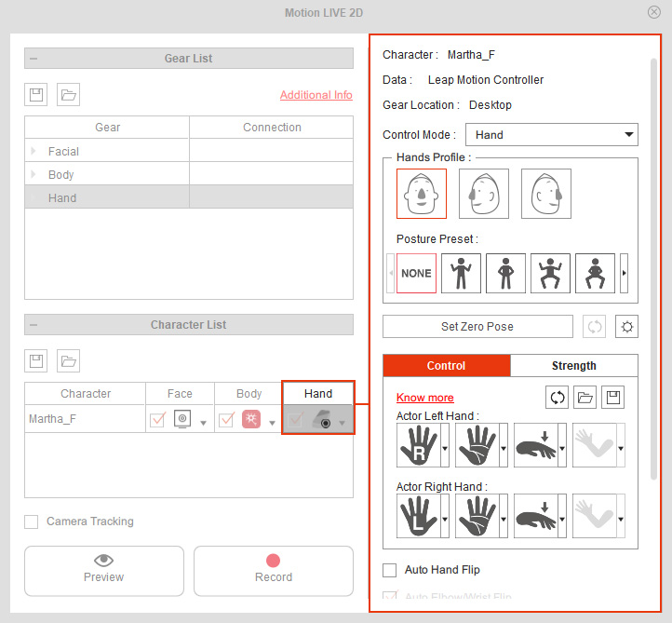
Task: Switch to the Strength tab
Action: [x=574, y=366]
